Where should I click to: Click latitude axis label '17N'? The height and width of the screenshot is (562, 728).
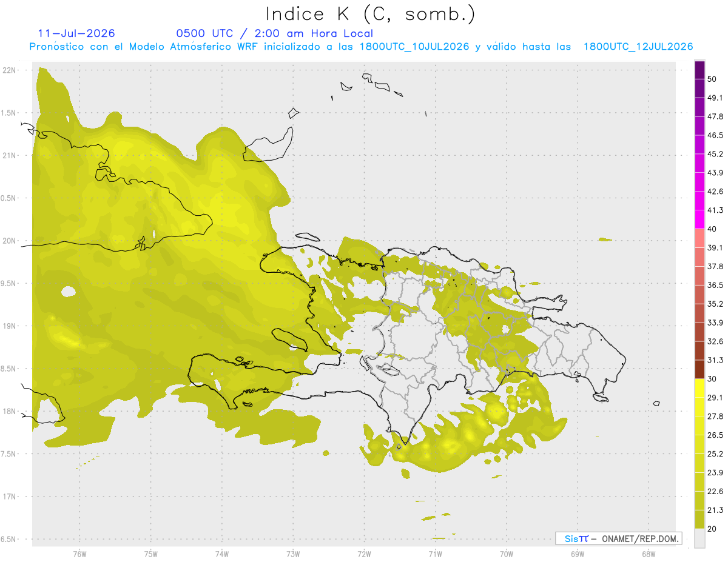click(10, 497)
